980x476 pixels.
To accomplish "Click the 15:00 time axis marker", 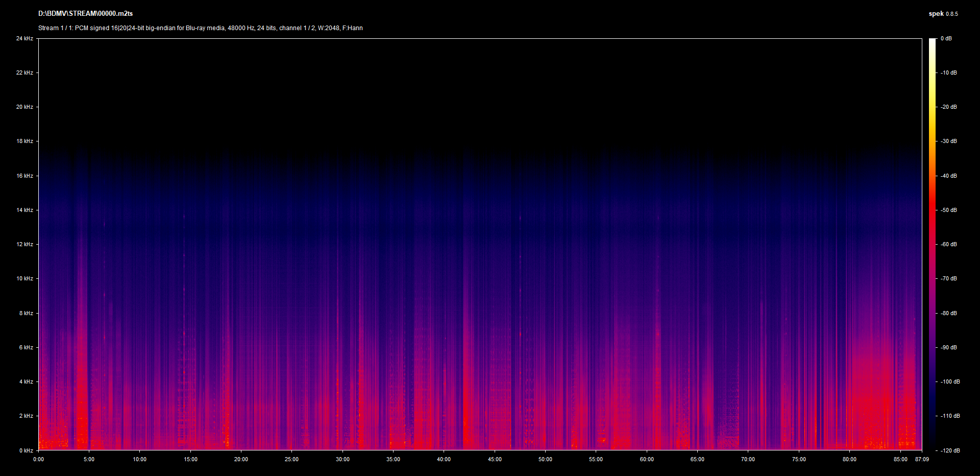I will click(x=190, y=460).
